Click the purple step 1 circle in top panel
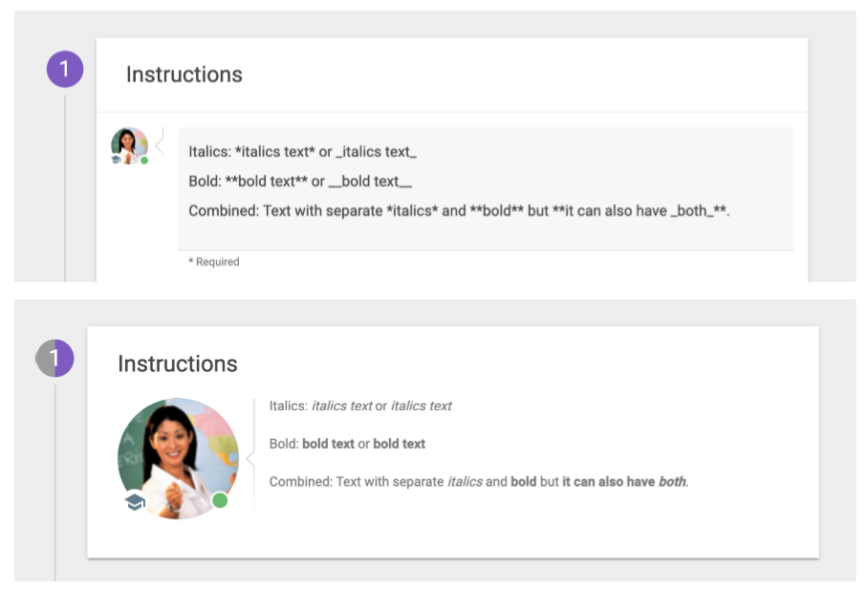The height and width of the screenshot is (593, 868). 65,69
